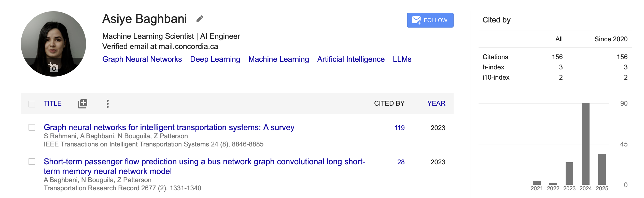Click the add articles plus icon
The width and height of the screenshot is (644, 198).
pos(83,104)
